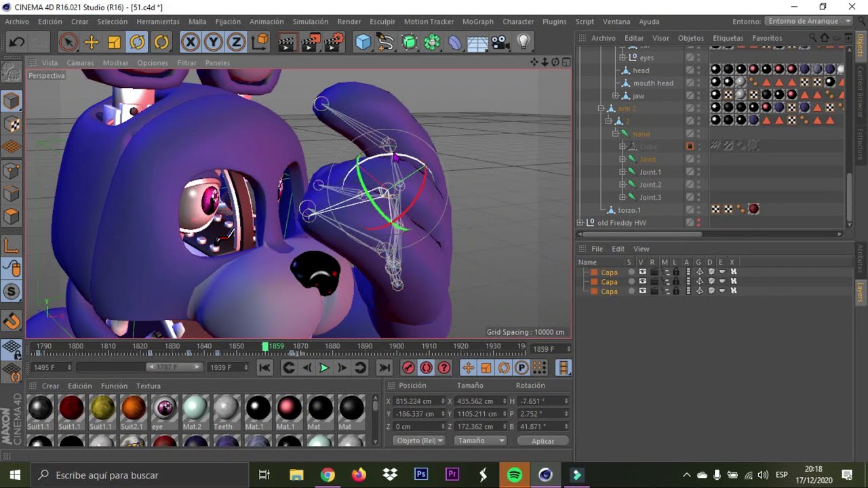
Task: Open the coordinate system toggle icon
Action: pyautogui.click(x=260, y=42)
